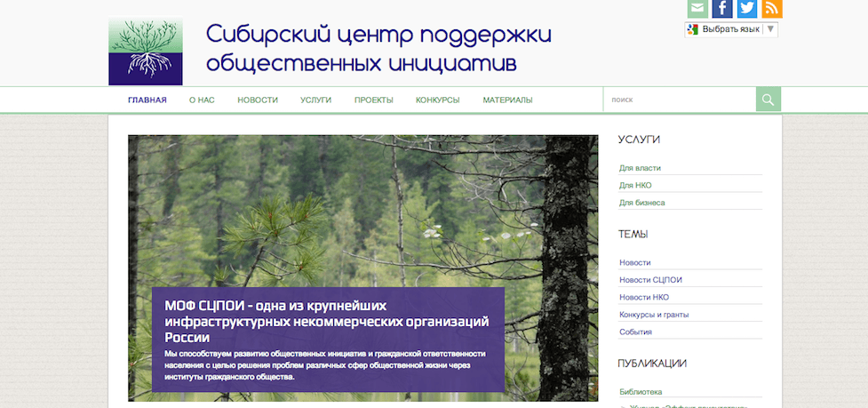Viewport: 868px width, 408px height.
Task: Open the Twitter icon link
Action: [747, 9]
